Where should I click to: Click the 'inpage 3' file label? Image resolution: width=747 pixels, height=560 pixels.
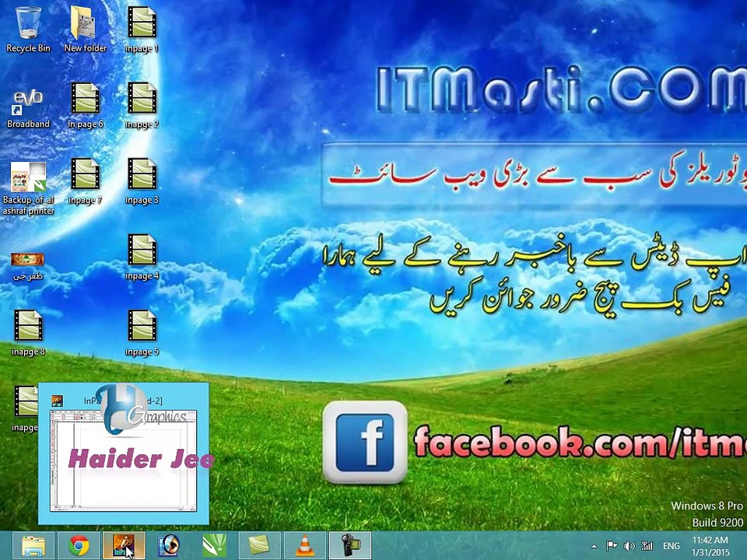click(142, 200)
